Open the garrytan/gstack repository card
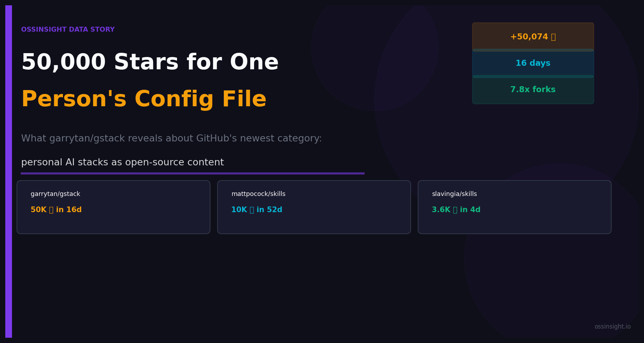This screenshot has width=644, height=343. coord(113,207)
